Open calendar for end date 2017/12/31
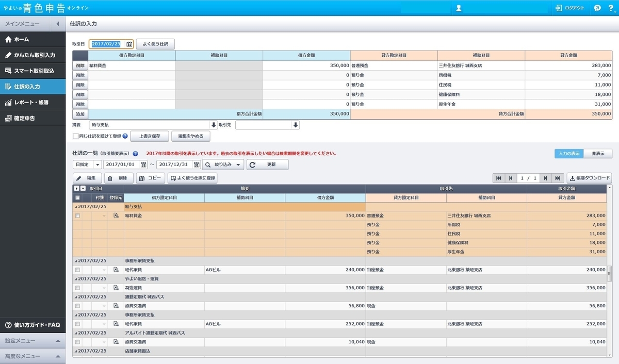Viewport: 619px width, 364px height. (197, 164)
